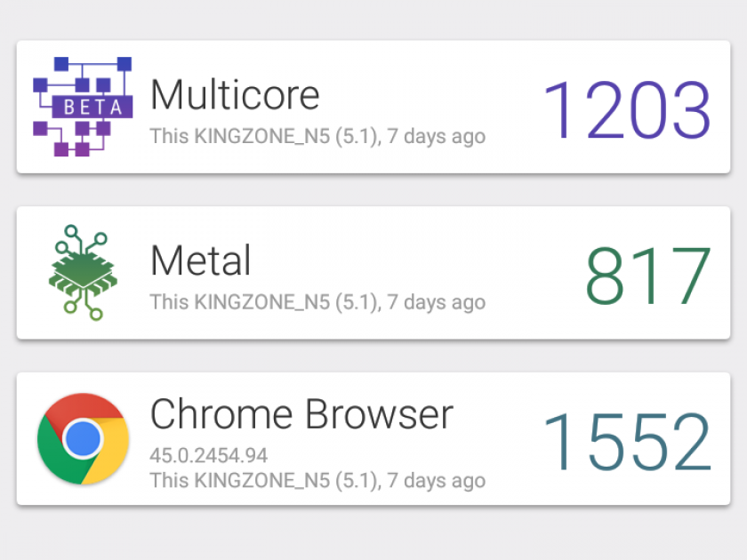
Task: Open the Metal result card
Action: coord(373,273)
